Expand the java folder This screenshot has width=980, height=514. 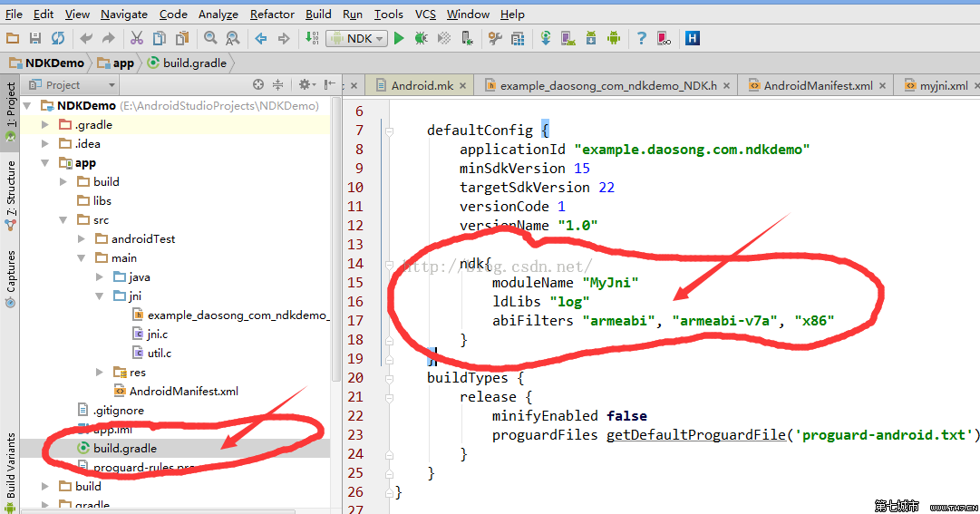[100, 277]
